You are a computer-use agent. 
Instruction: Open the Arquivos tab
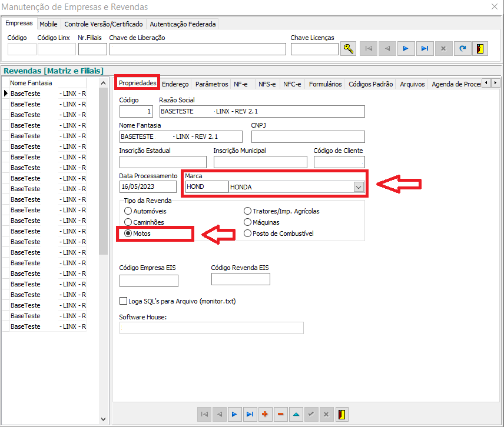pyautogui.click(x=412, y=84)
